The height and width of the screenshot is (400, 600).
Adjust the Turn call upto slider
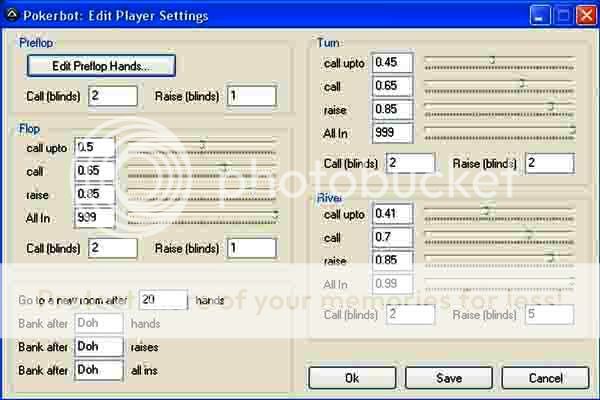click(x=499, y=63)
